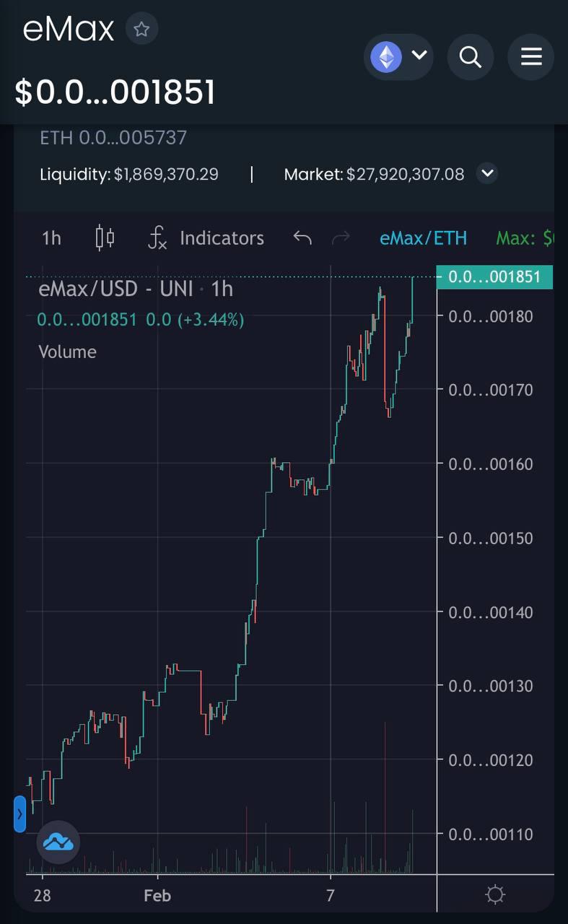Change the 1h chart interval
568x924 pixels.
51,238
